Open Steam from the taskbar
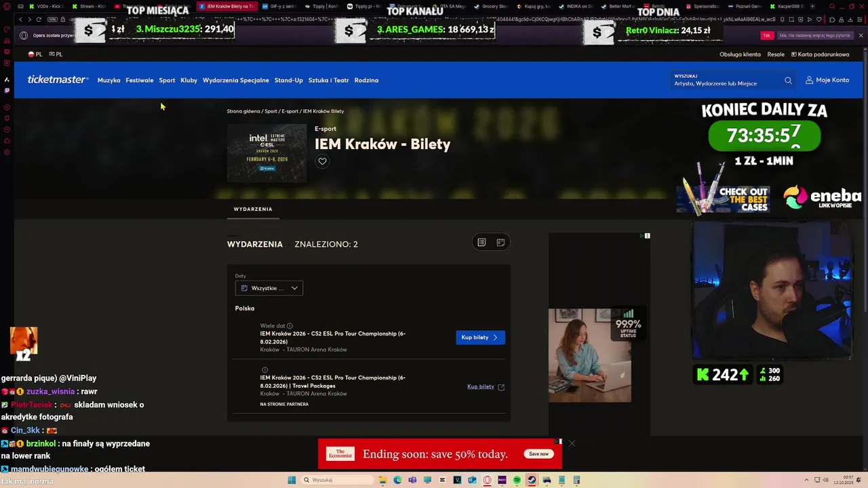The image size is (868, 488). click(x=532, y=480)
